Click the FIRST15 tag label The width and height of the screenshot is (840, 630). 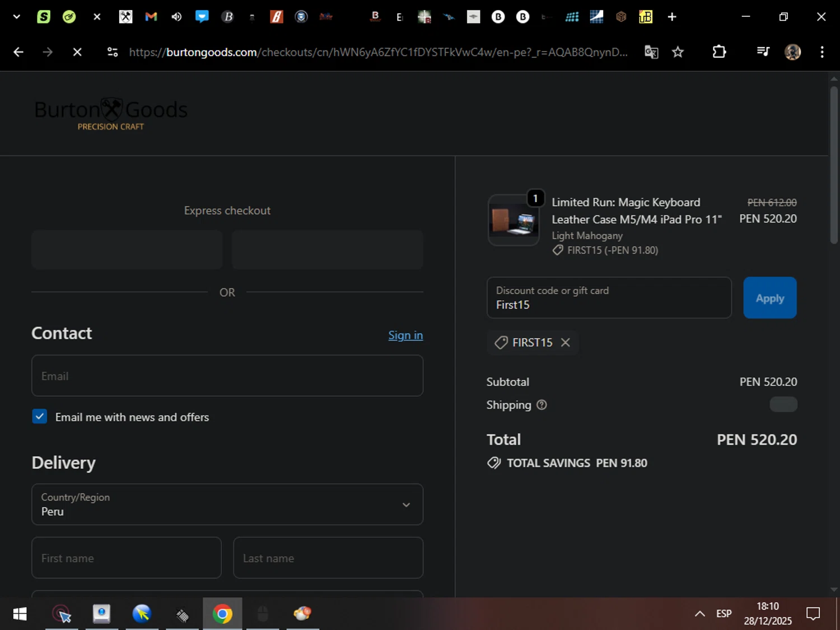coord(533,342)
